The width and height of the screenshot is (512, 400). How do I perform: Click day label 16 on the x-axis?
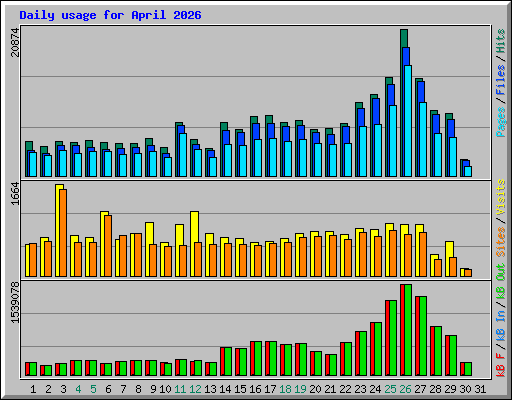(x=255, y=389)
